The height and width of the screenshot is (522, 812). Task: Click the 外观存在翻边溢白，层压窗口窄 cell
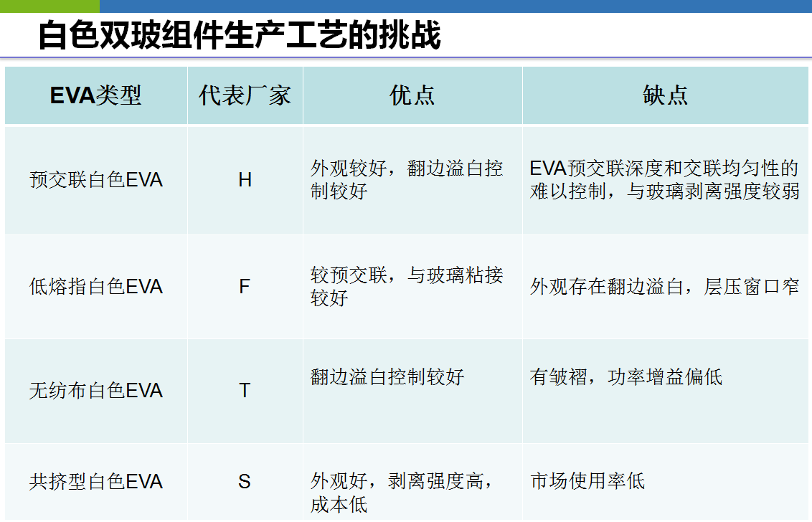pos(664,287)
